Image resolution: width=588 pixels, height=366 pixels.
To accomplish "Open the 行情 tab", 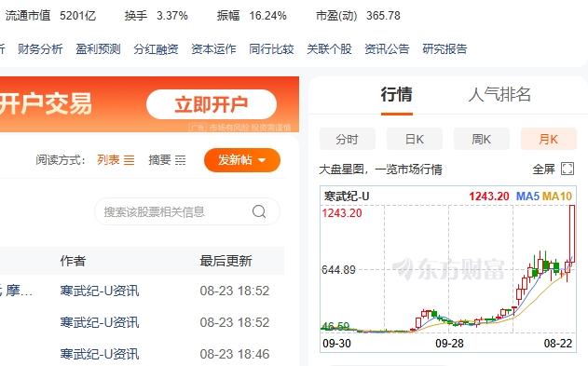I will click(x=397, y=94).
